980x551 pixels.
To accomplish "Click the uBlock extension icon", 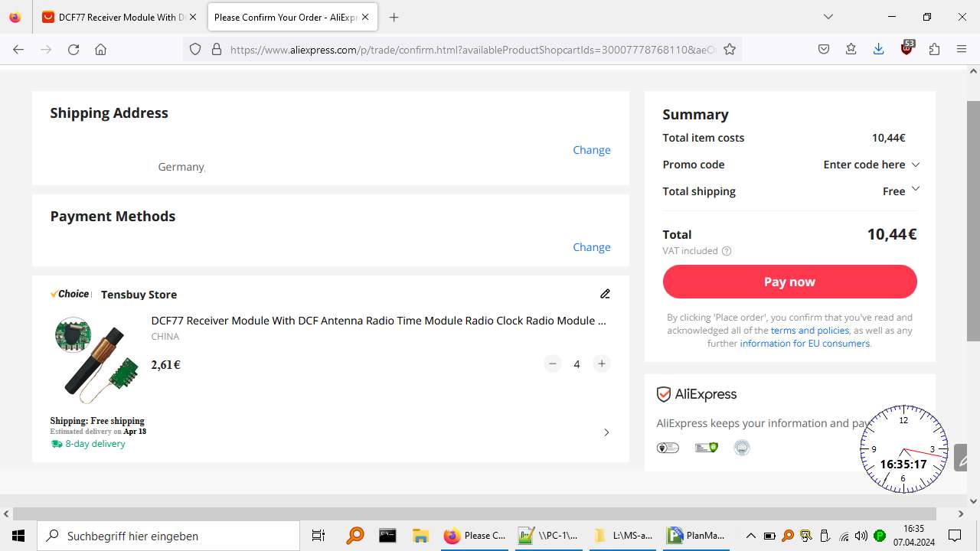I will [x=907, y=47].
